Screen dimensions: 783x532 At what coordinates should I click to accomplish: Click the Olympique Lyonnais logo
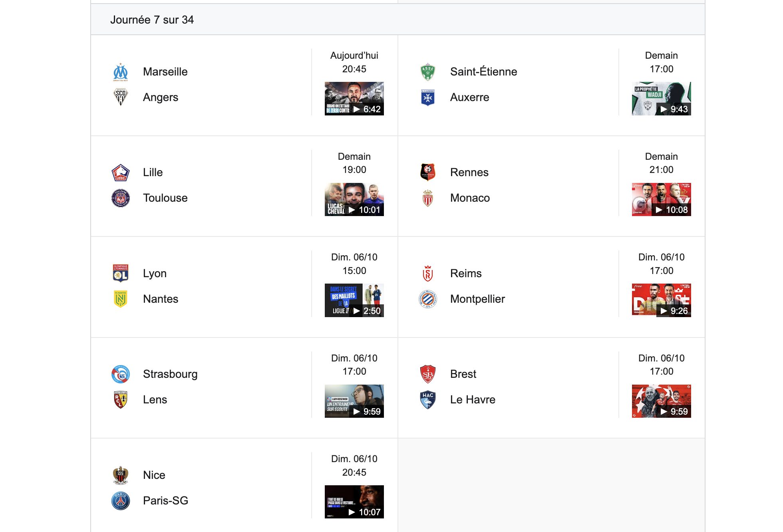[121, 273]
